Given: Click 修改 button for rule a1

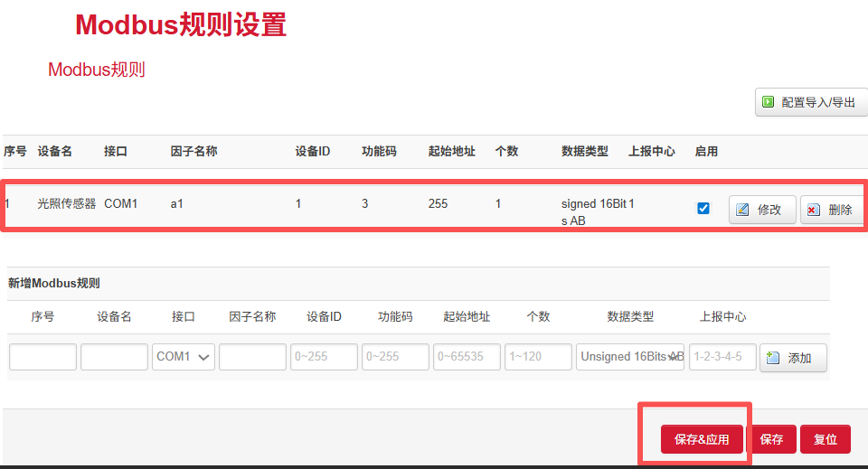Looking at the screenshot, I should [762, 210].
